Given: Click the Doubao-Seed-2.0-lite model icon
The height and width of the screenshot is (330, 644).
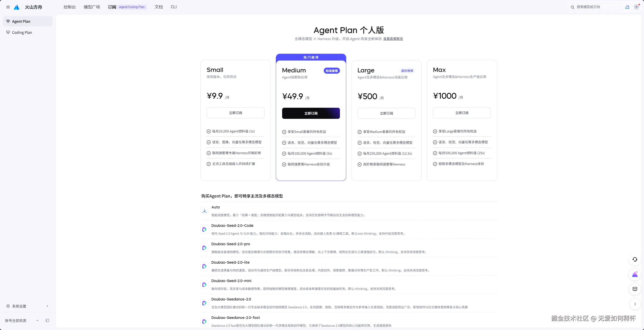Looking at the screenshot, I should click(x=204, y=266).
